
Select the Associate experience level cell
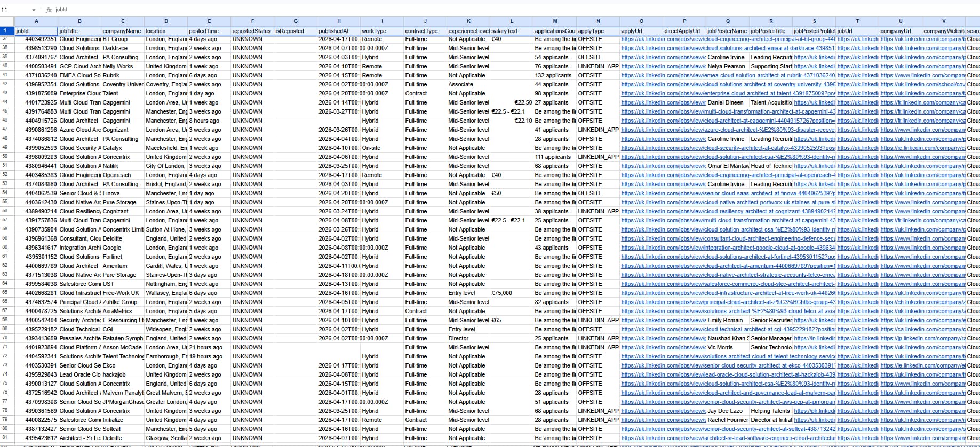click(x=468, y=84)
